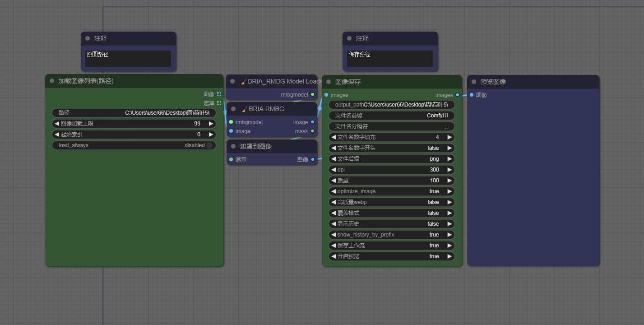Click the image input socket on BRIA RMBG
644x325 pixels.
coord(231,131)
